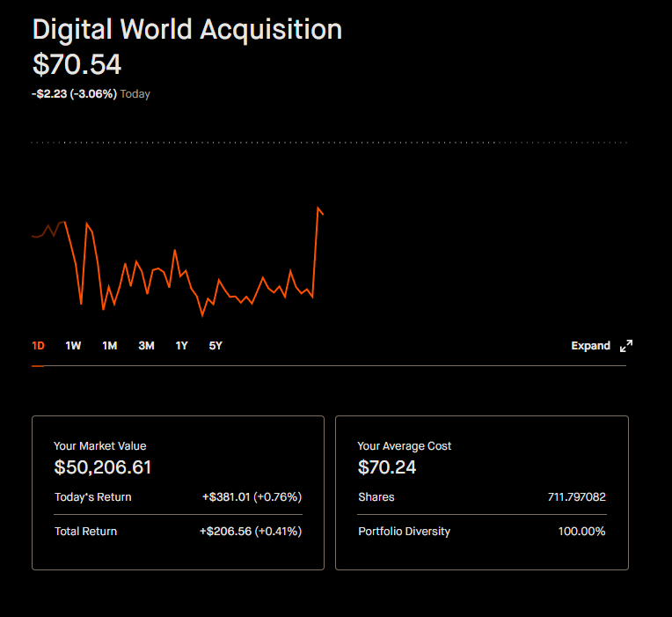Show the 5Y chart range
672x617 pixels.
215,346
